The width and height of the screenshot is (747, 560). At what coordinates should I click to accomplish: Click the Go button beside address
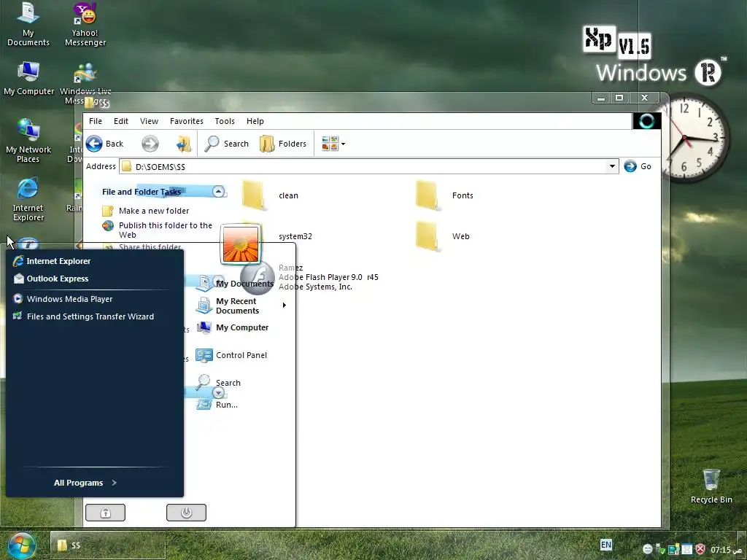638,166
